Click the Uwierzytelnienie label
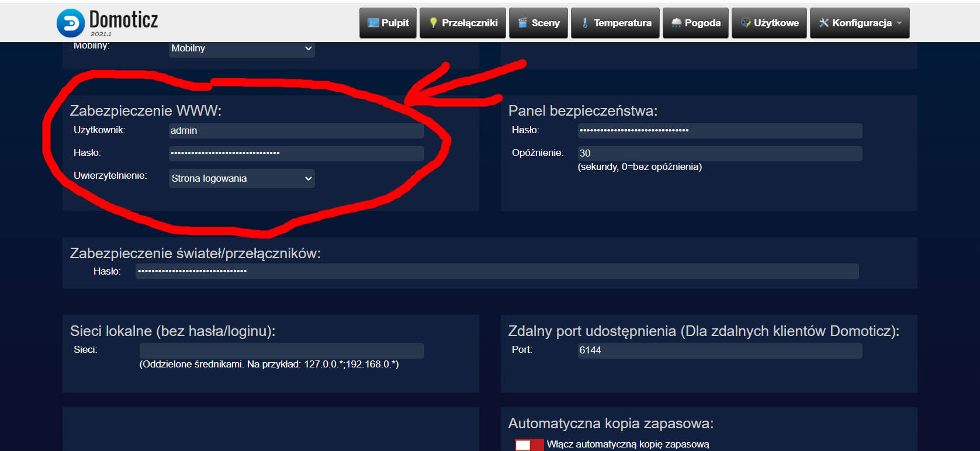Viewport: 980px width, 451px height. click(110, 176)
